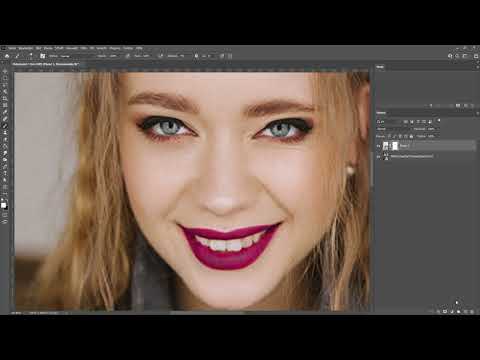
Task: Open the File menu
Action: 12,48
